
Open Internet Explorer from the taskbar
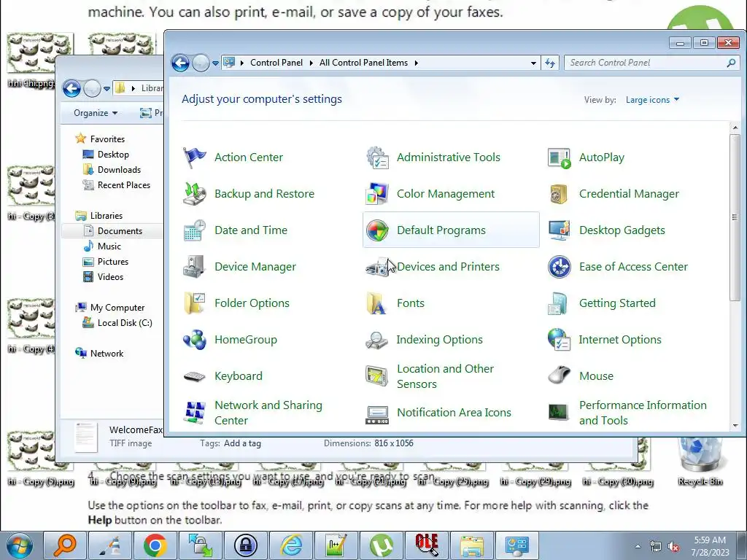[291, 545]
